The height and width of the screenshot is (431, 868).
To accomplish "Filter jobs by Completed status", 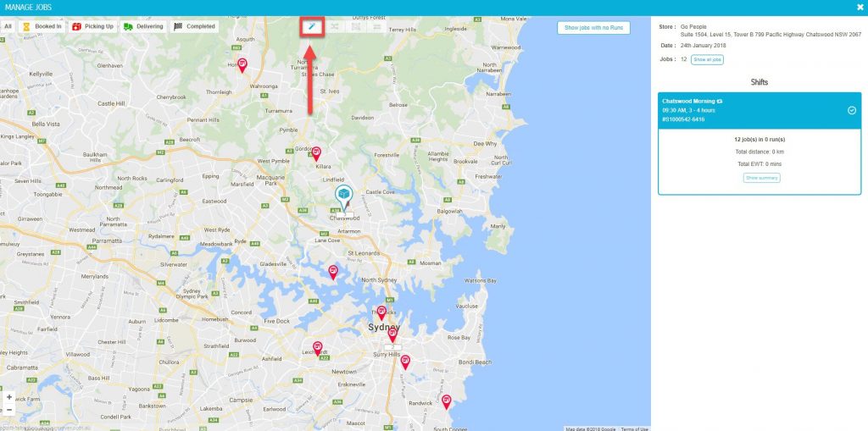I will click(x=194, y=26).
